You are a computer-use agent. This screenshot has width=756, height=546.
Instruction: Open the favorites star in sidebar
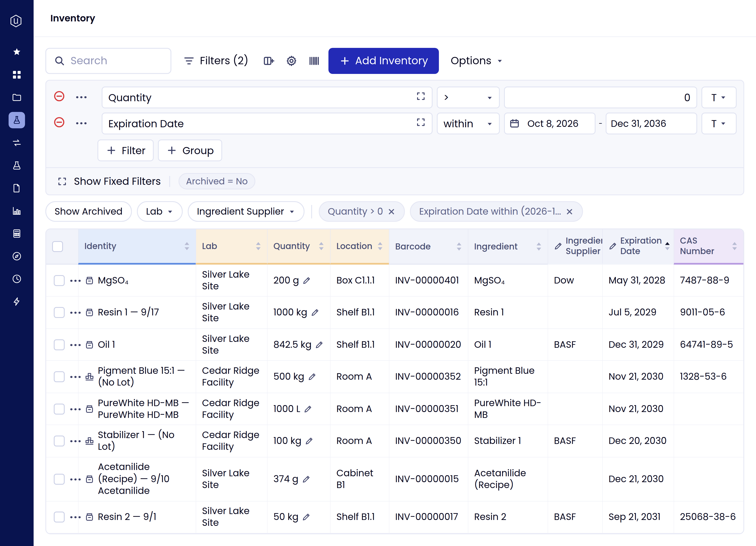tap(17, 52)
